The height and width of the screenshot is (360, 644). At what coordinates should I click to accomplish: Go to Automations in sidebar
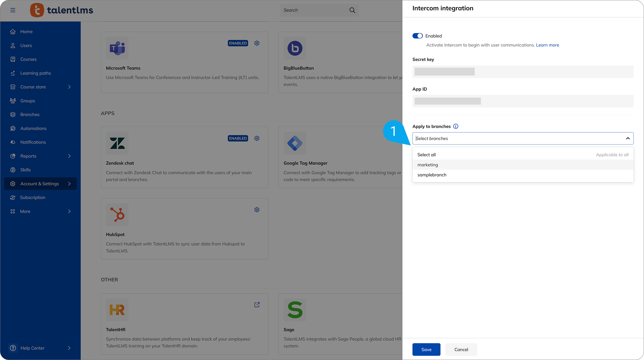click(33, 128)
